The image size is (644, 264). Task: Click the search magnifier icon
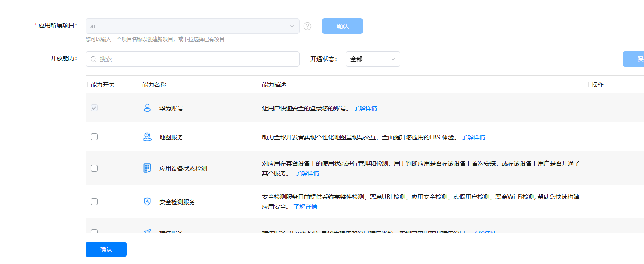93,59
